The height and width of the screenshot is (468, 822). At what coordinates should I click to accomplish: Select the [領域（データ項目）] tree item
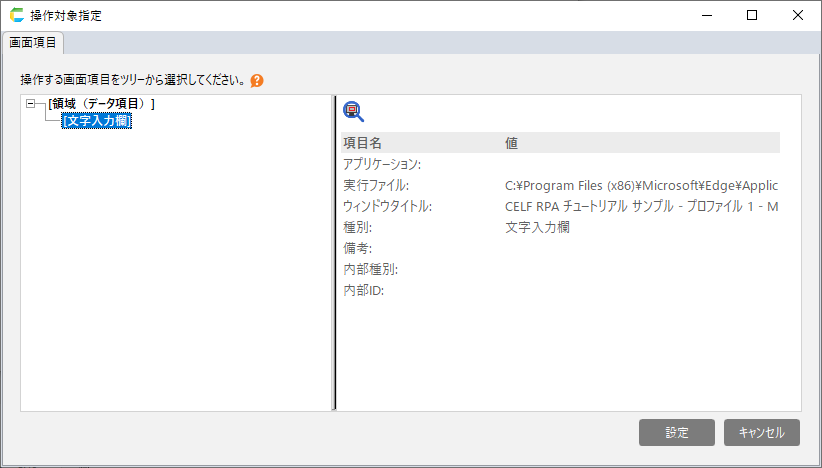pyautogui.click(x=101, y=103)
